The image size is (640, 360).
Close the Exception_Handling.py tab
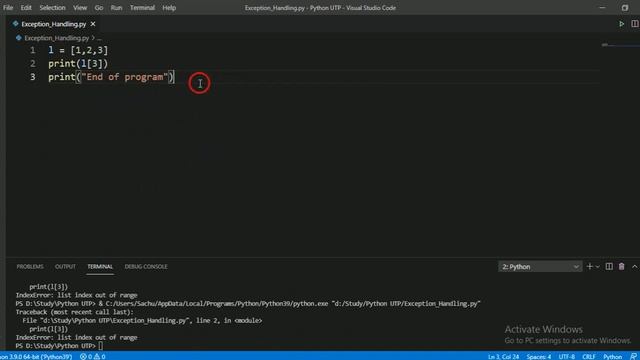tap(93, 24)
